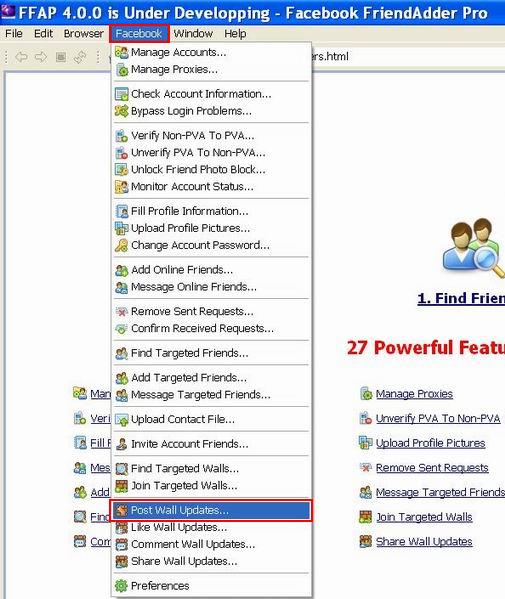
Task: Open Unverify PVA To Non-PVA page link
Action: pos(438,419)
